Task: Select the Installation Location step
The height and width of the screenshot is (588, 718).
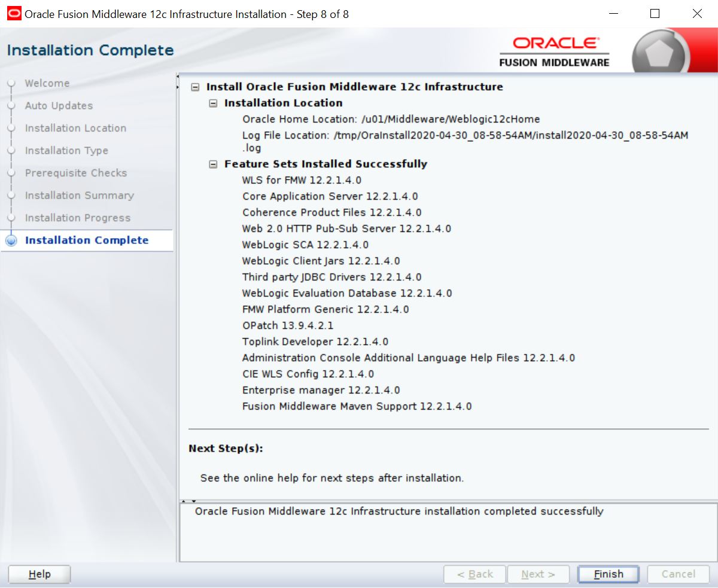Action: (x=75, y=128)
